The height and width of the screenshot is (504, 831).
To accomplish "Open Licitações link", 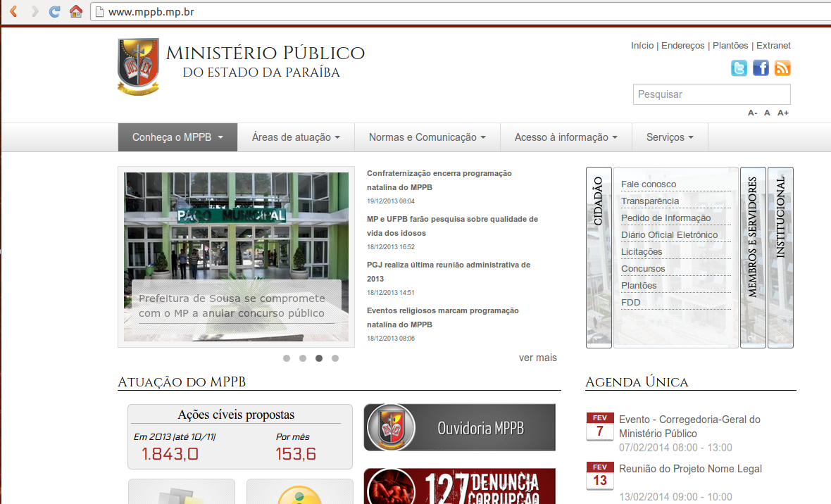I will coord(642,252).
